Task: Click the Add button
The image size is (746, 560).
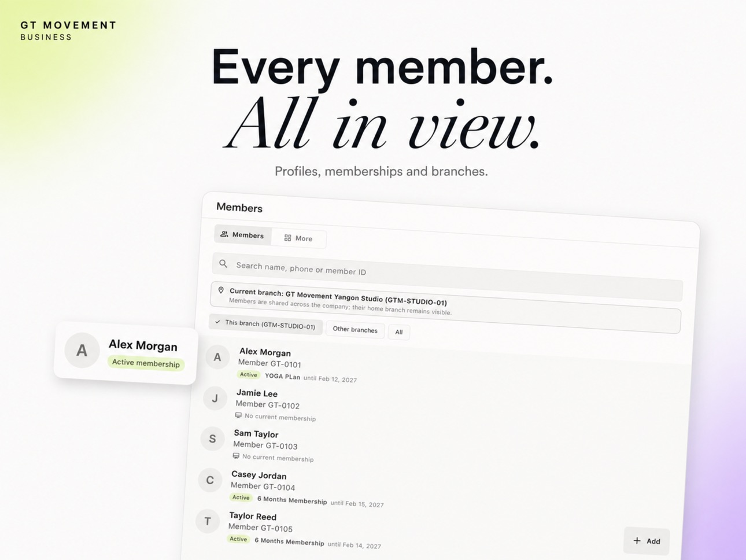Action: click(x=647, y=541)
